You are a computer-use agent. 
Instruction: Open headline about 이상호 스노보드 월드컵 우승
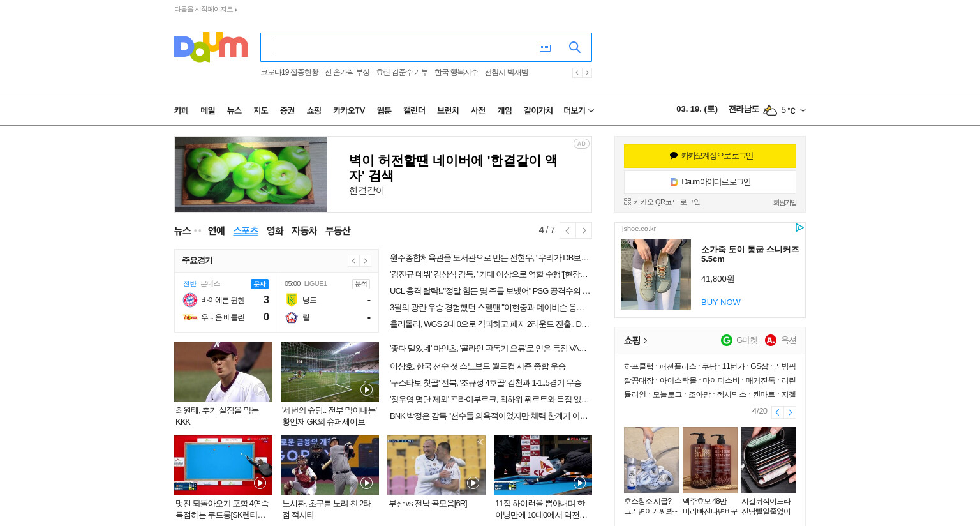[x=478, y=366]
